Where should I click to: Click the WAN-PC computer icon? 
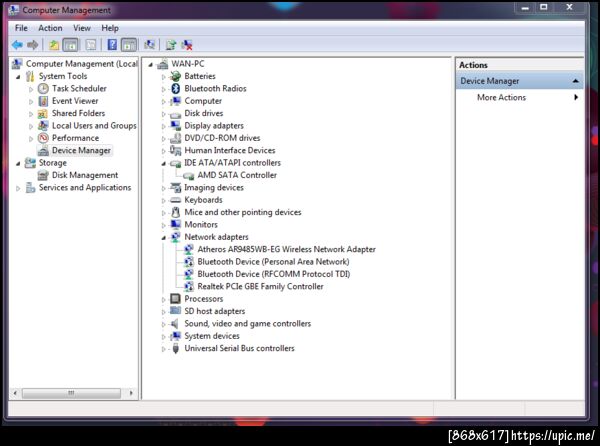[x=163, y=64]
